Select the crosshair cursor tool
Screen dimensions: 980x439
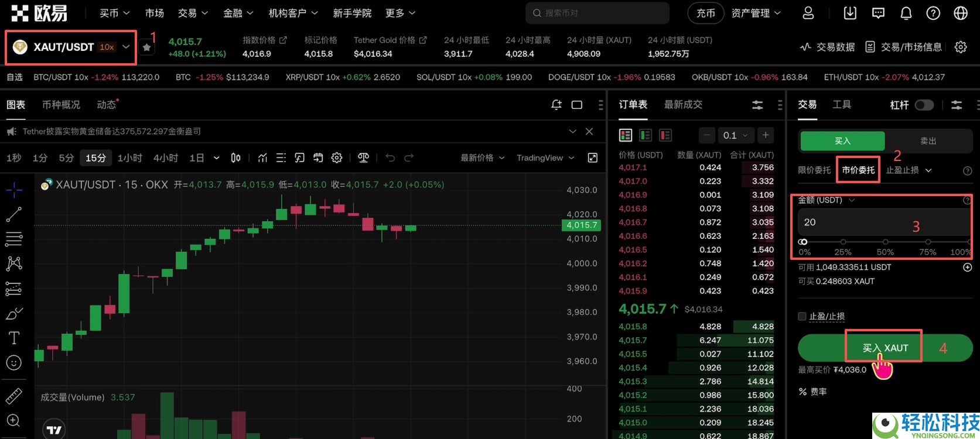coord(14,189)
